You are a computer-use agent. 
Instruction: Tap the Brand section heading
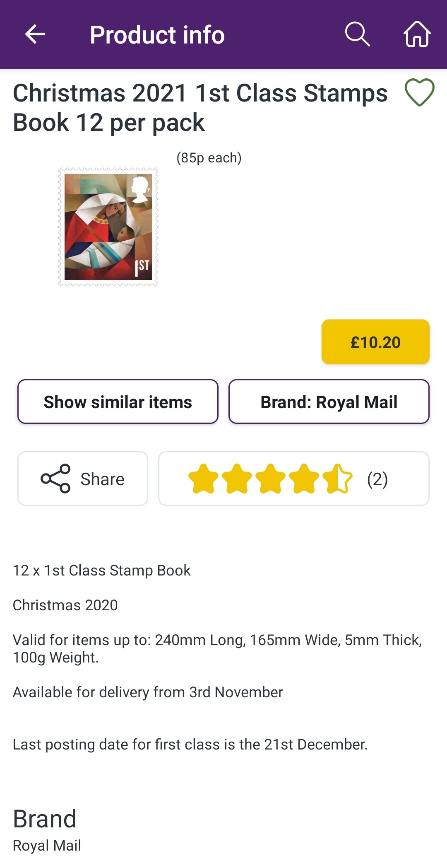[45, 819]
